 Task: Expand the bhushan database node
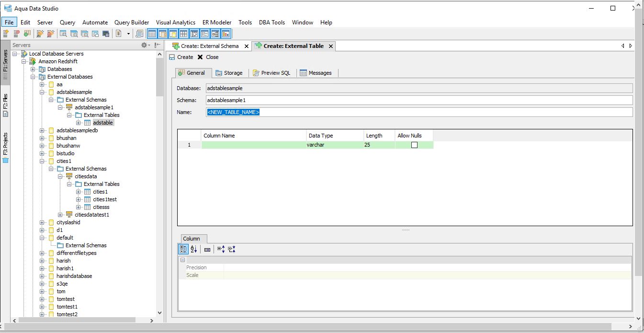pyautogui.click(x=42, y=138)
